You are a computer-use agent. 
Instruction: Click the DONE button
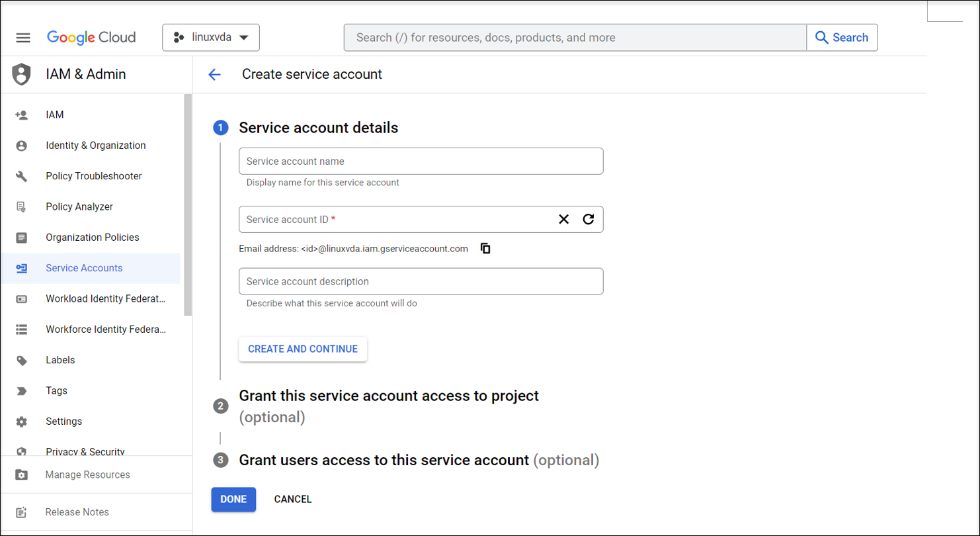[x=233, y=500]
